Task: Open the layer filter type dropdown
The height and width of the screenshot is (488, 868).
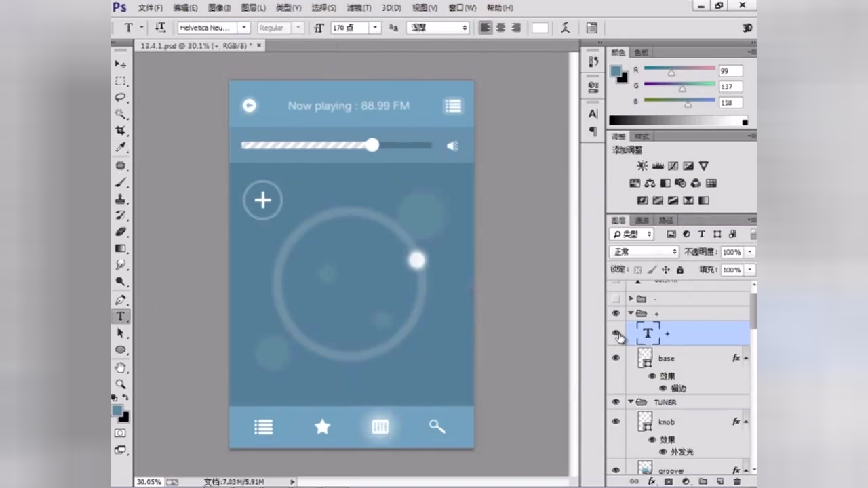Action: pyautogui.click(x=631, y=234)
